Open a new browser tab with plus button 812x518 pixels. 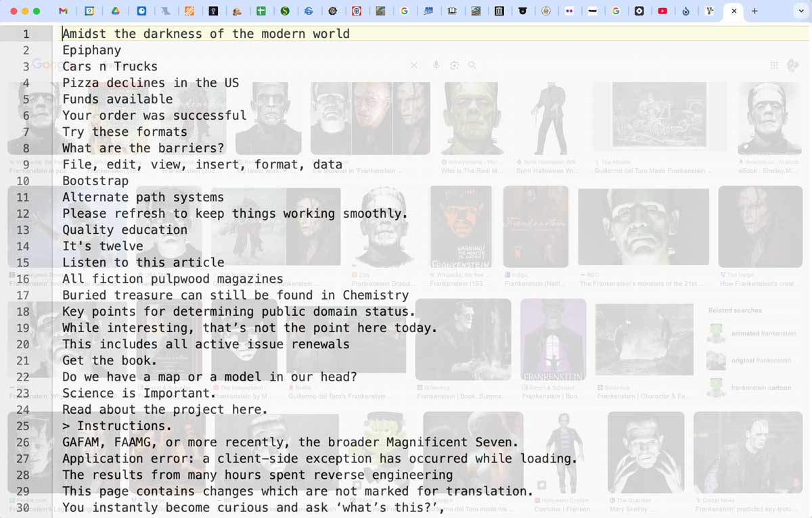(x=754, y=11)
